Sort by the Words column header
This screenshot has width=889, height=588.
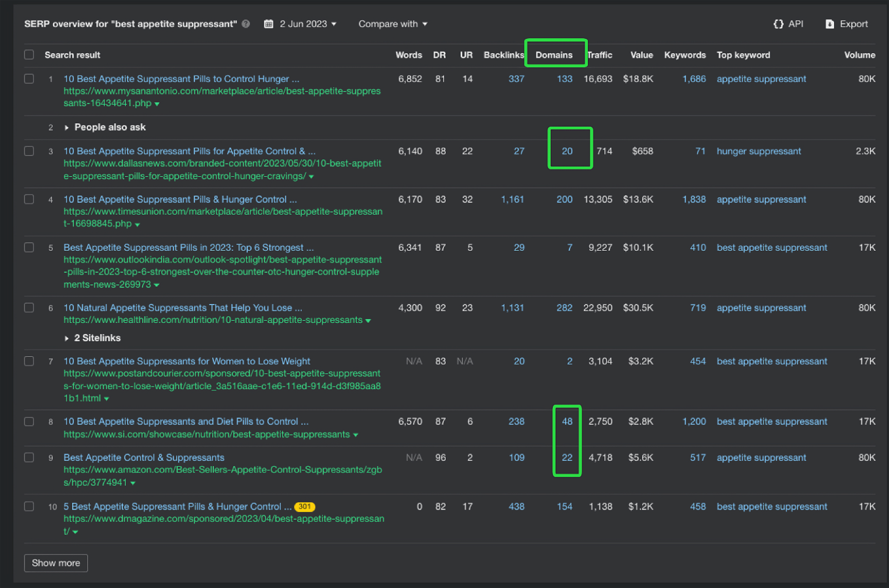pyautogui.click(x=409, y=55)
